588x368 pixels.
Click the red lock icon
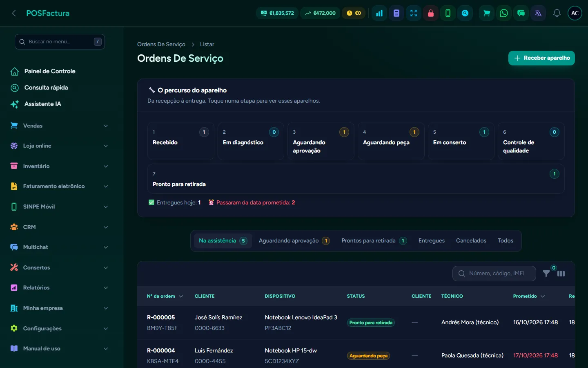tap(431, 13)
